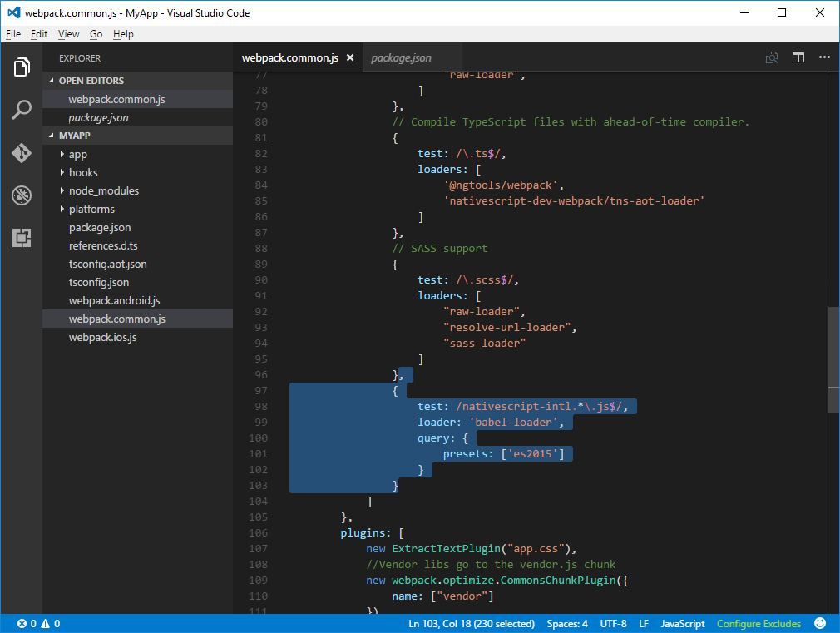Open the Extensions view

[x=22, y=239]
